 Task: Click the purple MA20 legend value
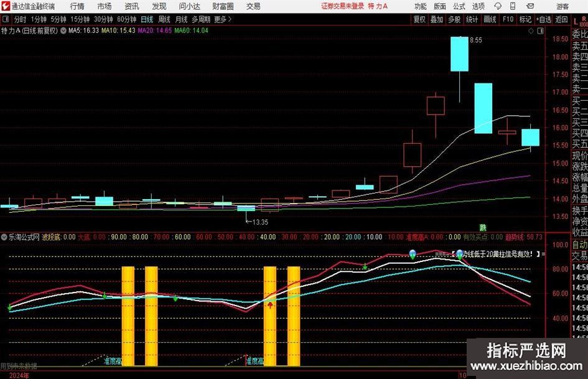click(154, 30)
